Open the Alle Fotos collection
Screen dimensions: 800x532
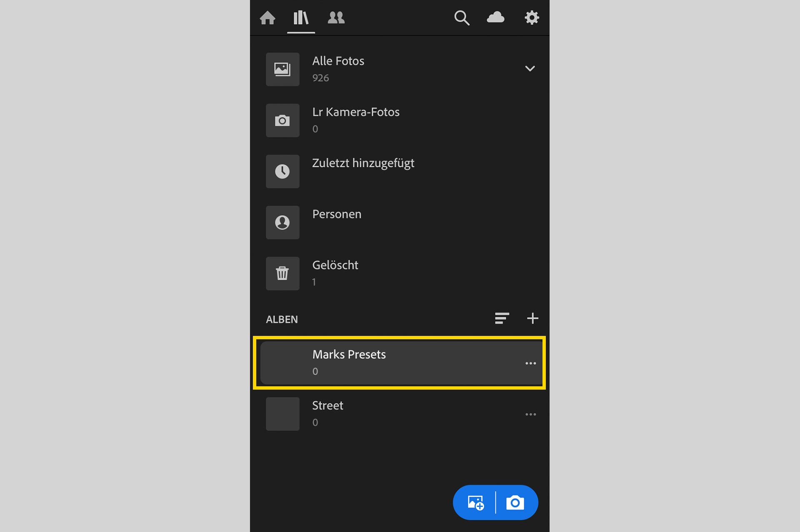click(400, 69)
